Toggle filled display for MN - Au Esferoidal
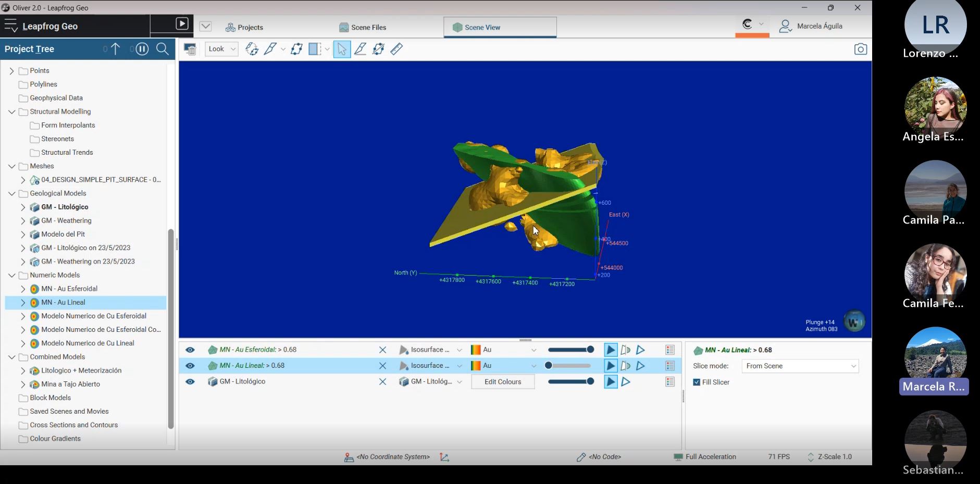This screenshot has width=980, height=484. (x=611, y=350)
